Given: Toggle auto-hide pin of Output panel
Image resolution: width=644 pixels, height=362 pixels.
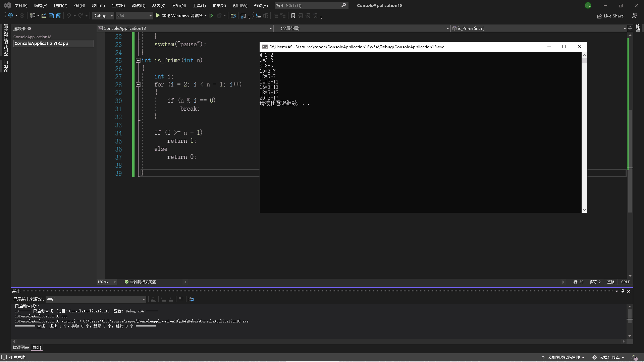Looking at the screenshot, I should (x=623, y=291).
